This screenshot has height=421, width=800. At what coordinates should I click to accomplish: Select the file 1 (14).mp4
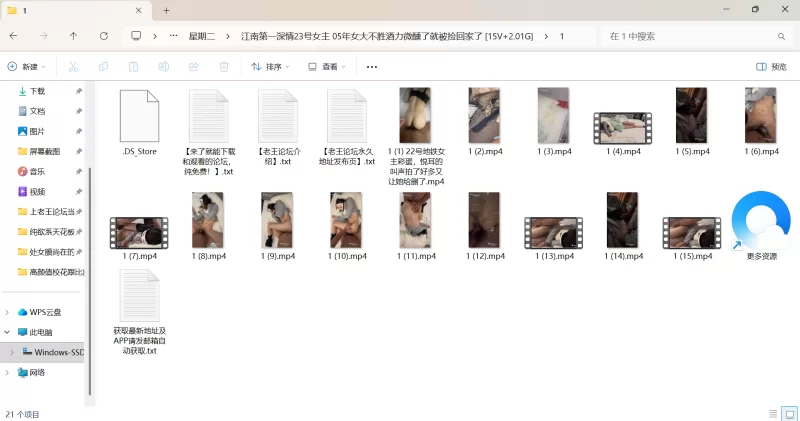(x=623, y=227)
